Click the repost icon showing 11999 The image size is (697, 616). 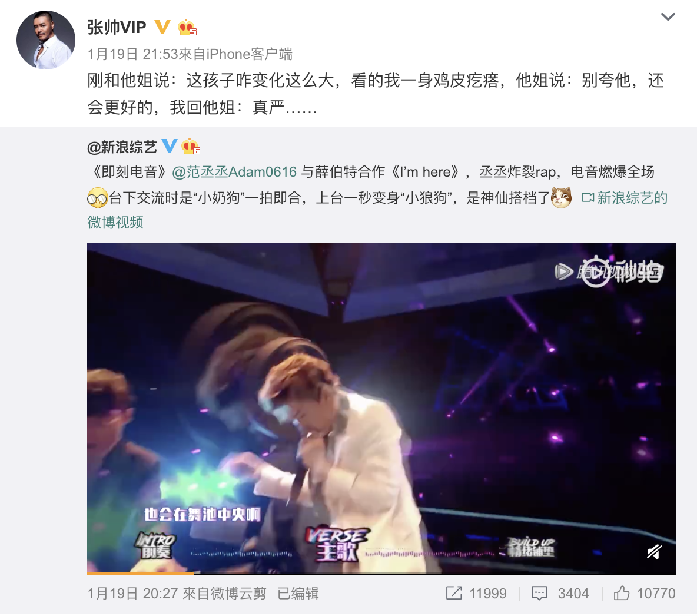pyautogui.click(x=454, y=593)
